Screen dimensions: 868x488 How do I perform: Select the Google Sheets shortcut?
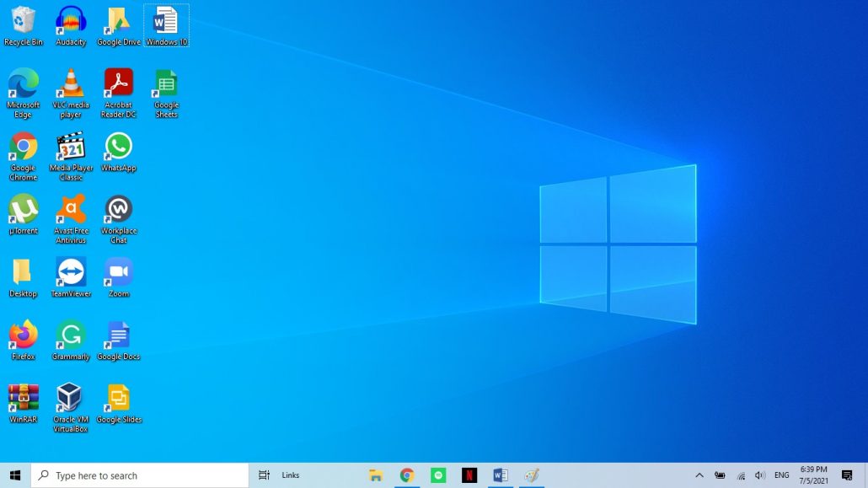point(166,84)
